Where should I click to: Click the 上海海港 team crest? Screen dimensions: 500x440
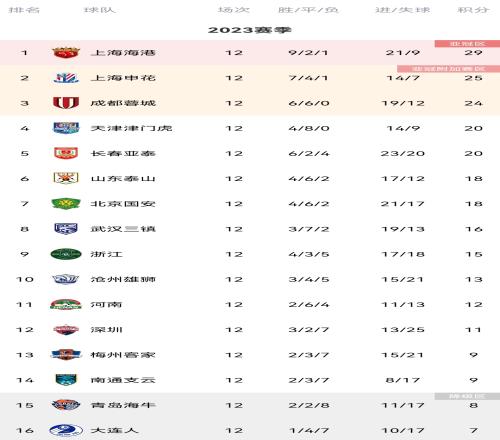[66, 53]
